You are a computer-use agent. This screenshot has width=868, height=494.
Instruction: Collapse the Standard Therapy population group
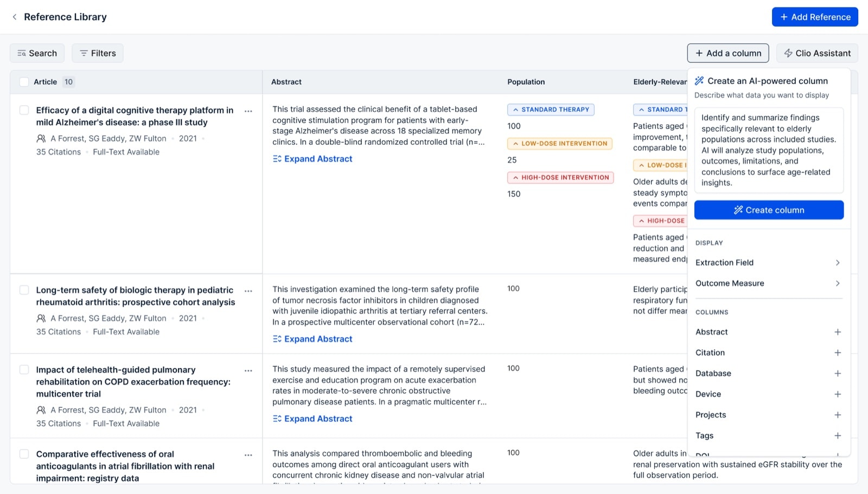pyautogui.click(x=551, y=110)
